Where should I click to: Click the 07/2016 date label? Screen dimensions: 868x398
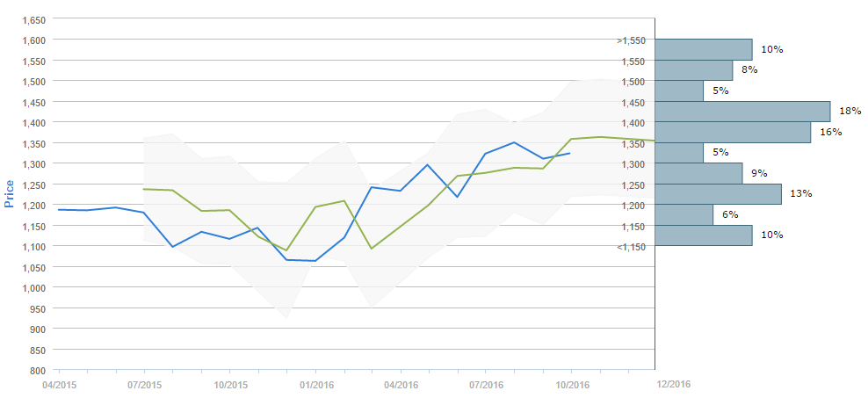[x=486, y=384]
